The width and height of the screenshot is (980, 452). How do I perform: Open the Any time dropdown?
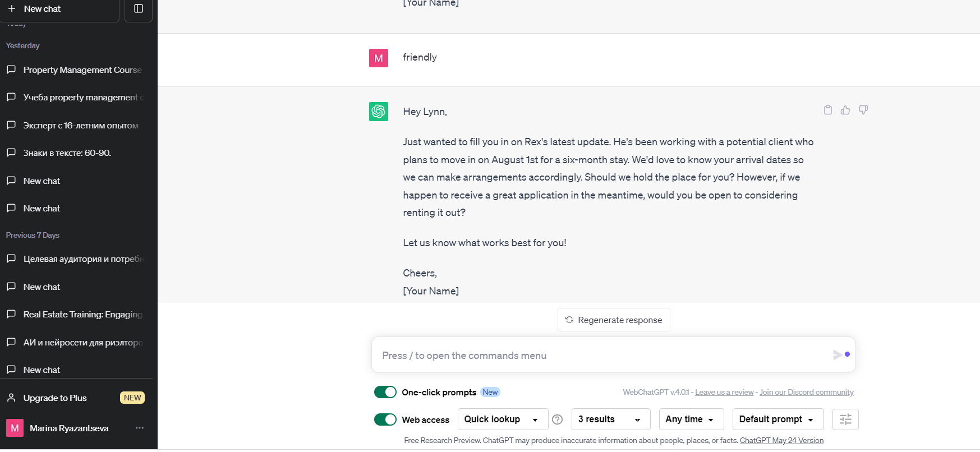pyautogui.click(x=691, y=419)
